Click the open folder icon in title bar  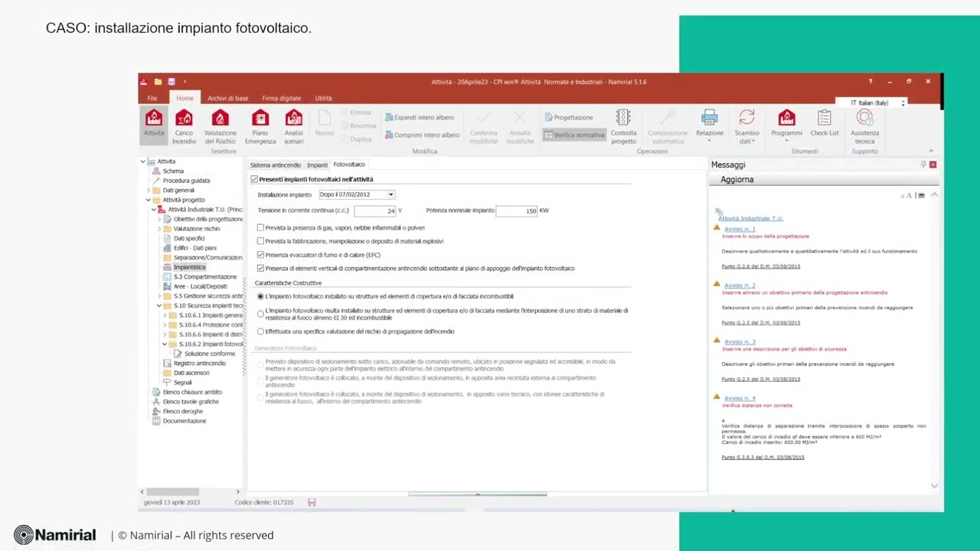(158, 81)
